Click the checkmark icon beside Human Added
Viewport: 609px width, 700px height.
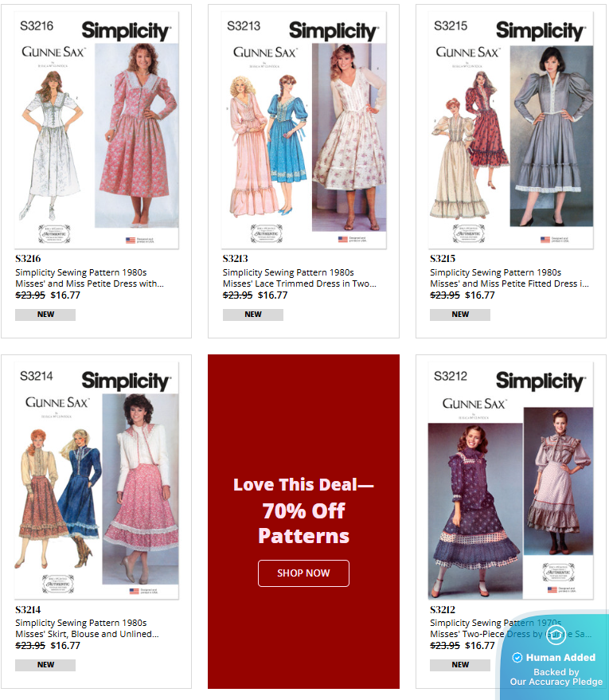point(517,658)
